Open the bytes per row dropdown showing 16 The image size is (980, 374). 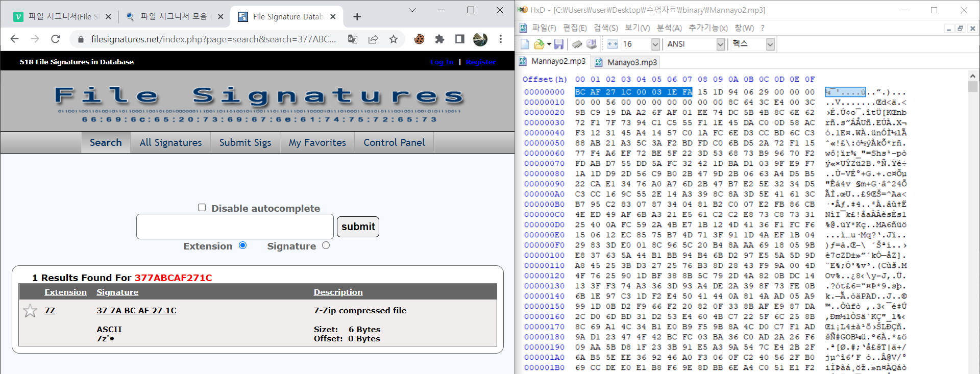click(655, 44)
